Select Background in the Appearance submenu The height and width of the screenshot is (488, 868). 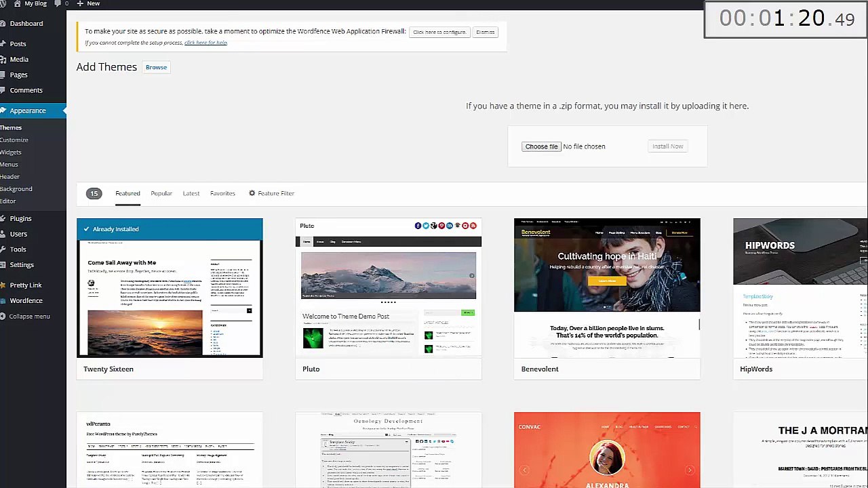(x=16, y=188)
